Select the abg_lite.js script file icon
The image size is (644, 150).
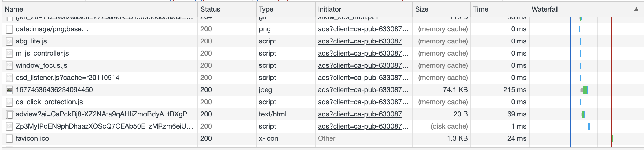9,41
